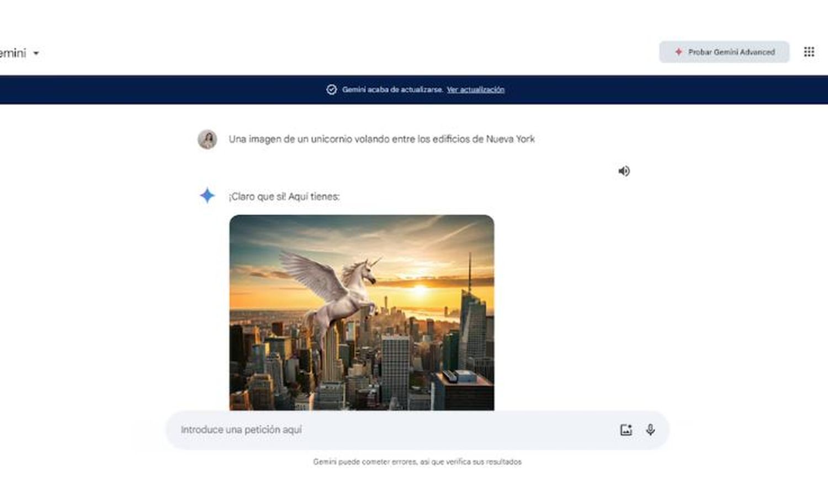Screen dimensions: 828x504
Task: Click the prompt text about unicornio
Action: [382, 139]
